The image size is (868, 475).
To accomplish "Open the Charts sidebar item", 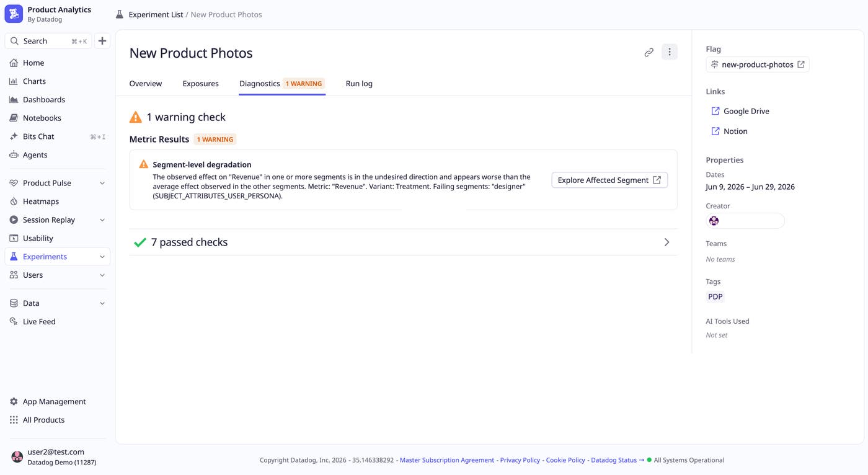I will [x=57, y=81].
